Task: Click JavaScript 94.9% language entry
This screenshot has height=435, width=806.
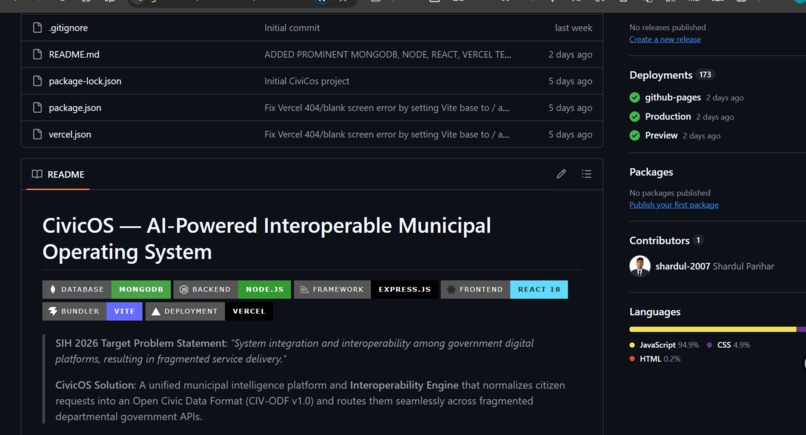Action: coord(664,345)
